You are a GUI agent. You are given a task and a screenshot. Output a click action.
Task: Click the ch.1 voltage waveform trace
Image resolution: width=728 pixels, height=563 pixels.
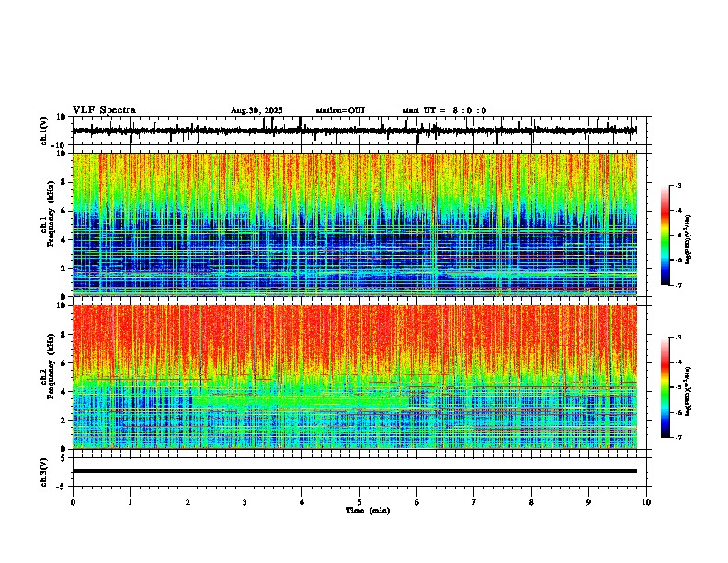(354, 131)
